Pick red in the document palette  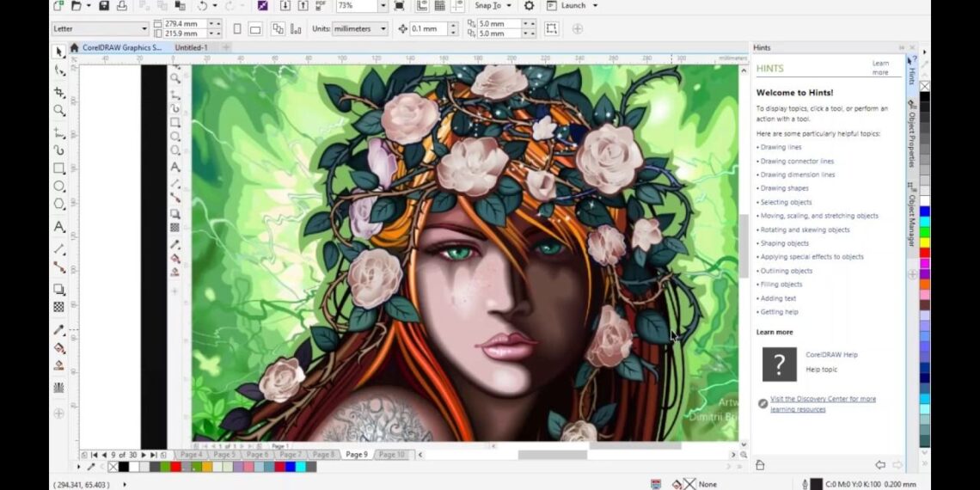click(x=176, y=466)
